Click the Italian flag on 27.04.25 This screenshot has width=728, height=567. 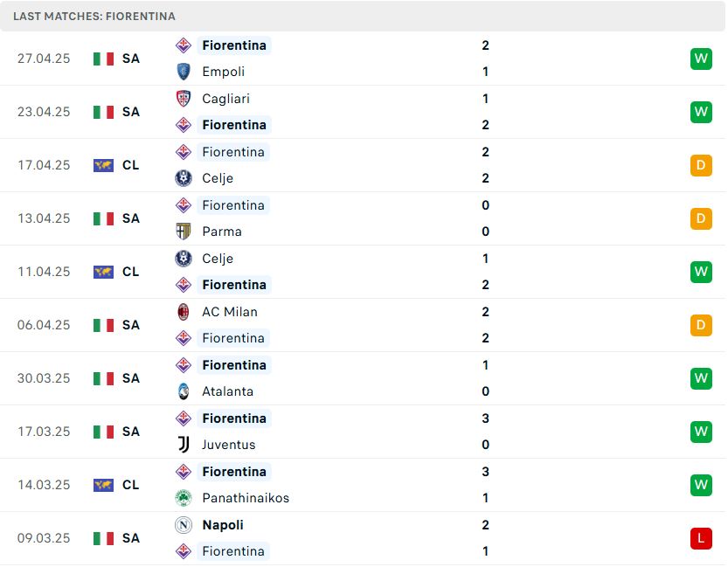(x=103, y=59)
